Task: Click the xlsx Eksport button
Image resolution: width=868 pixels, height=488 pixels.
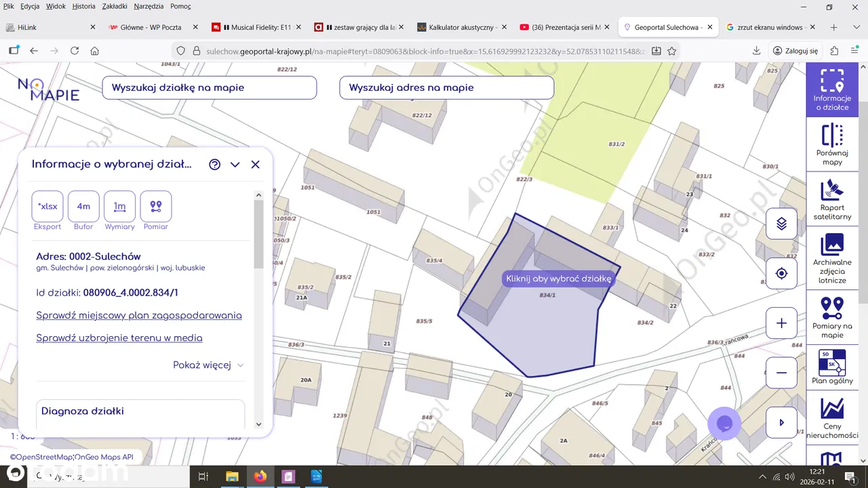Action: [x=47, y=207]
